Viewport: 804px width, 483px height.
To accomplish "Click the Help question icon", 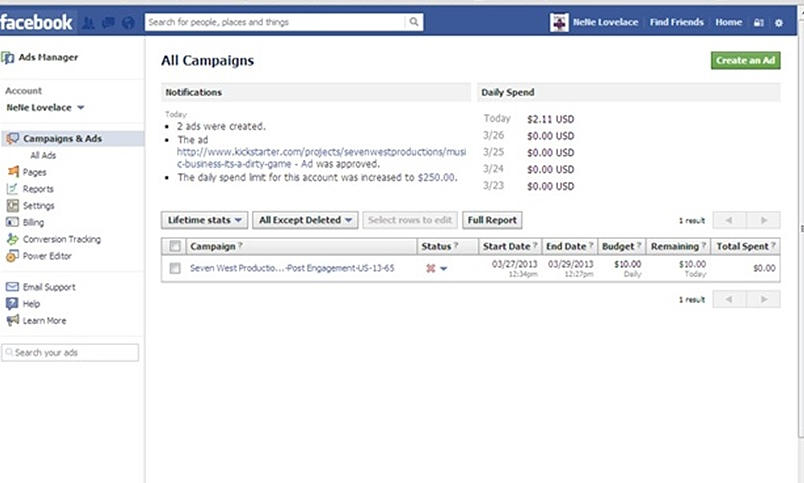I will click(x=12, y=303).
